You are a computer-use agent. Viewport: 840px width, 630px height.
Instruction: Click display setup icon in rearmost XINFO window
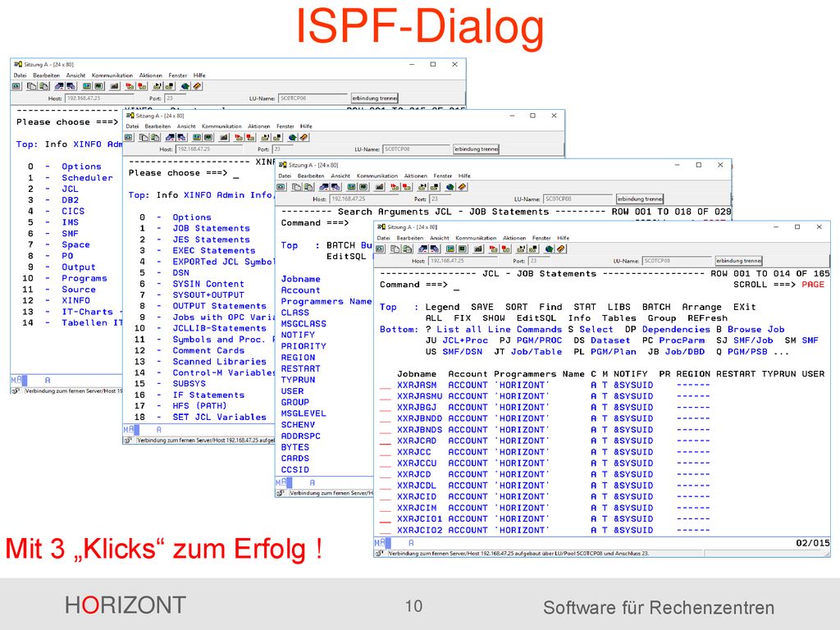pyautogui.click(x=87, y=85)
